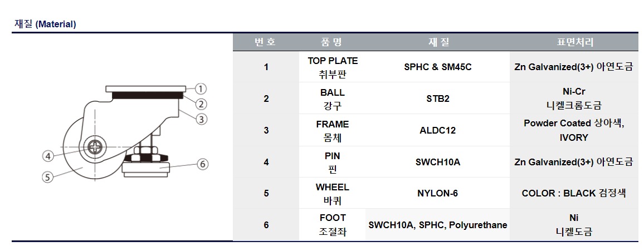Click circled number 6 foot callout
Viewport: 644px width, 251px height.
(203, 164)
